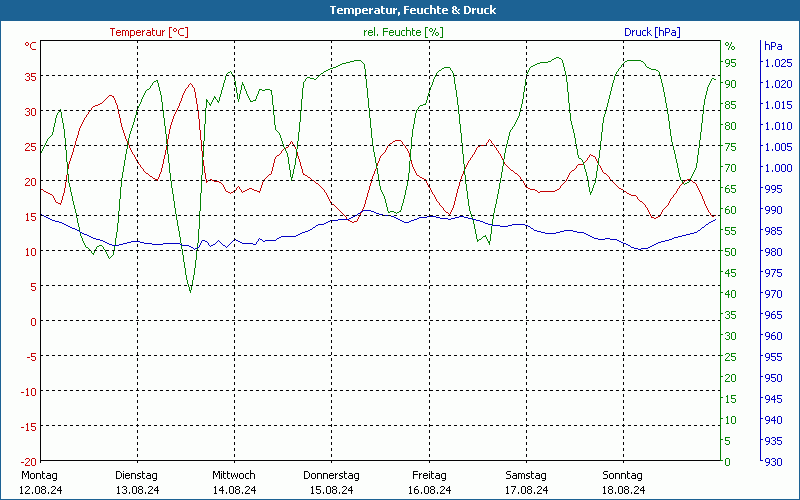Click the red "-20" temperature axis value
The width and height of the screenshot is (800, 500).
coord(29,461)
